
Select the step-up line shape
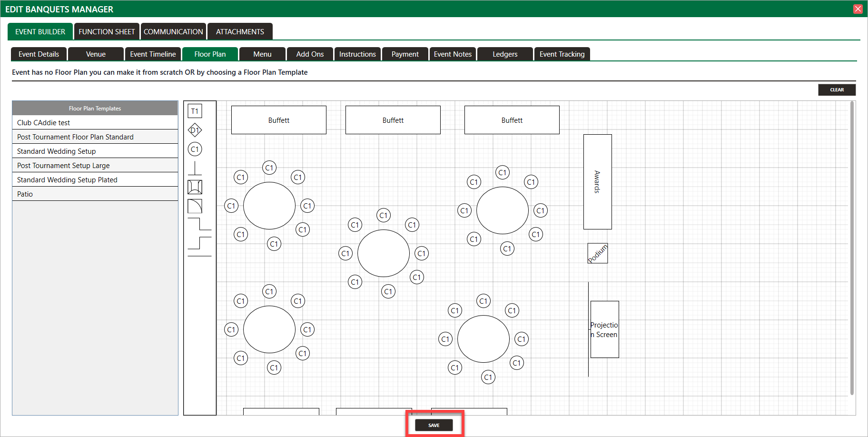[199, 243]
